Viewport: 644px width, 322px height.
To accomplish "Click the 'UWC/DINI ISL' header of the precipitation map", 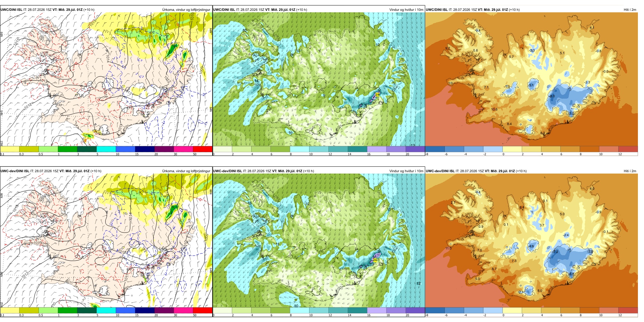I will click(12, 9).
